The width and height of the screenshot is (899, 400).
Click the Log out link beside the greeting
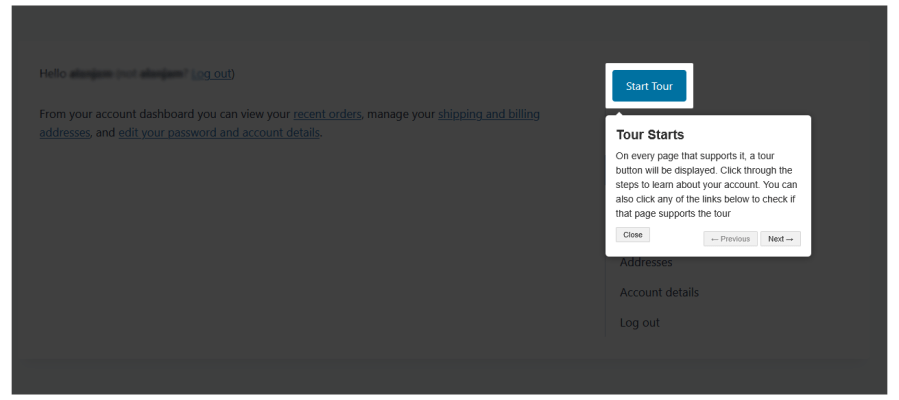pos(211,74)
